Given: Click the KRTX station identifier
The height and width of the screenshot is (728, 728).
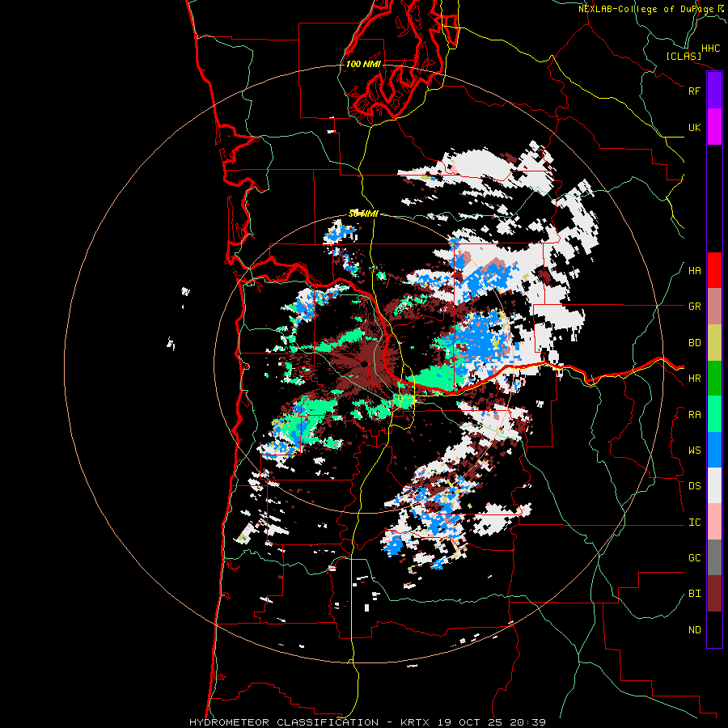Looking at the screenshot, I should [x=417, y=722].
